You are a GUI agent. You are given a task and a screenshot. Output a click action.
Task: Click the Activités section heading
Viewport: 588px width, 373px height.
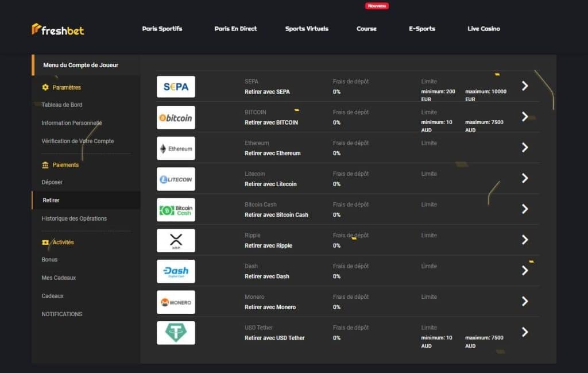pyautogui.click(x=63, y=243)
